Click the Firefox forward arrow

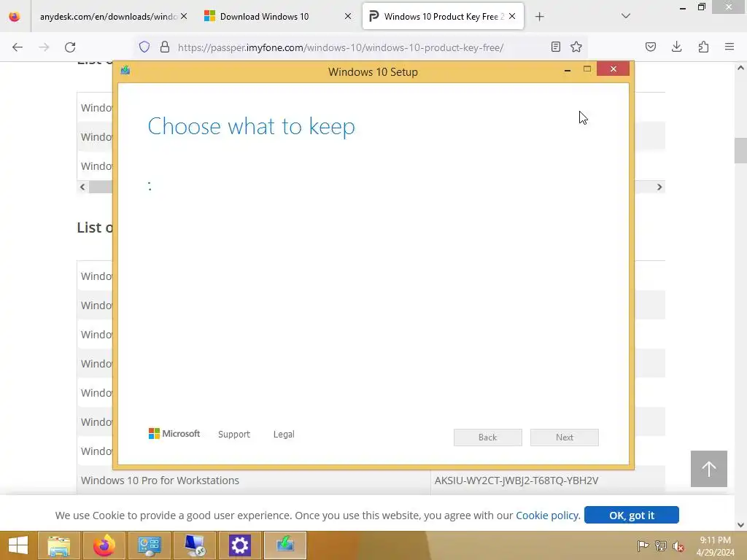[x=44, y=47]
